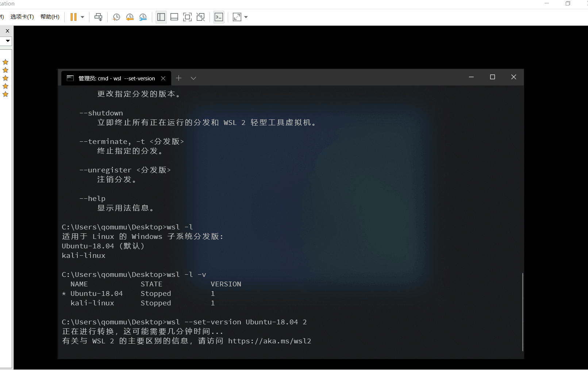
Task: Click the stretch guest display icon
Action: pyautogui.click(x=237, y=17)
